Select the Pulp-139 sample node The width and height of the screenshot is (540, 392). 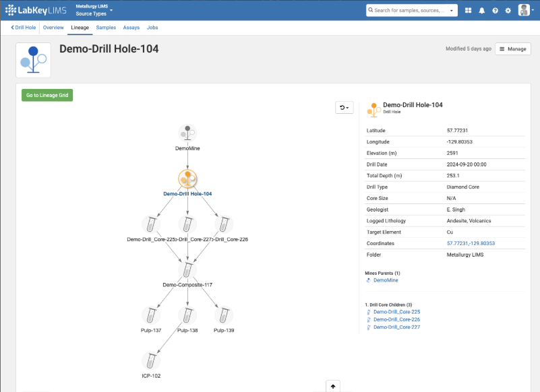224,315
